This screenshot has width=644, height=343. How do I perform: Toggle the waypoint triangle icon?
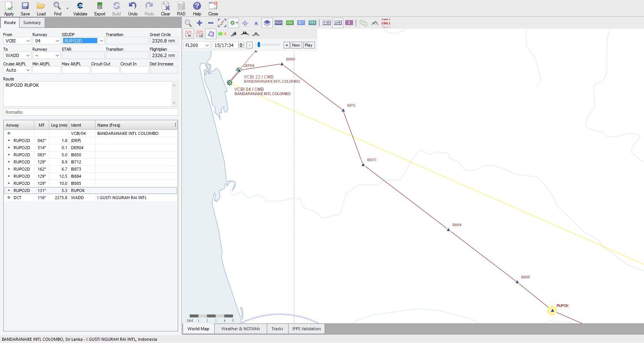[256, 23]
